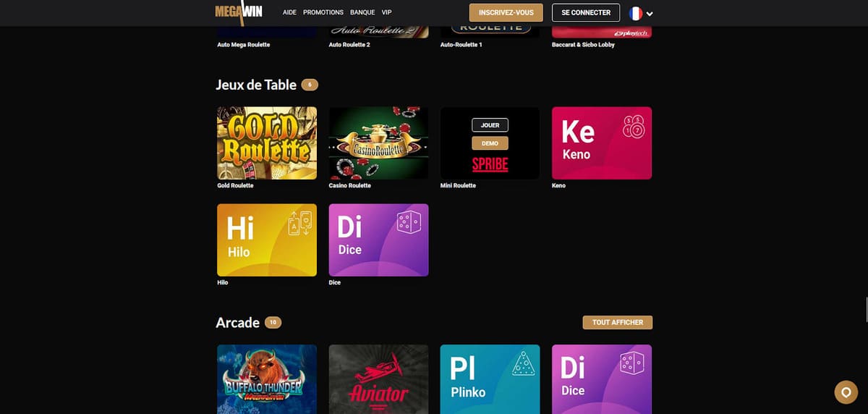Click JOUER on Mini Roulette

point(490,125)
